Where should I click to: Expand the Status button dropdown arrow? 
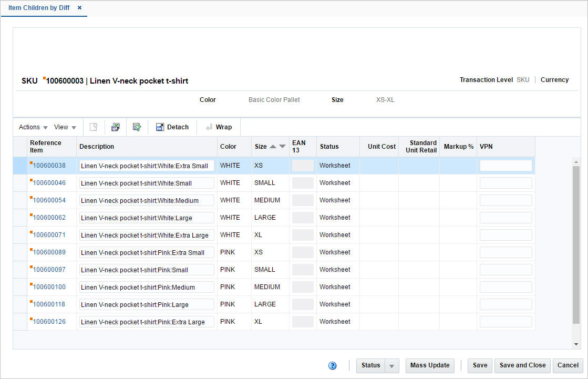point(391,365)
